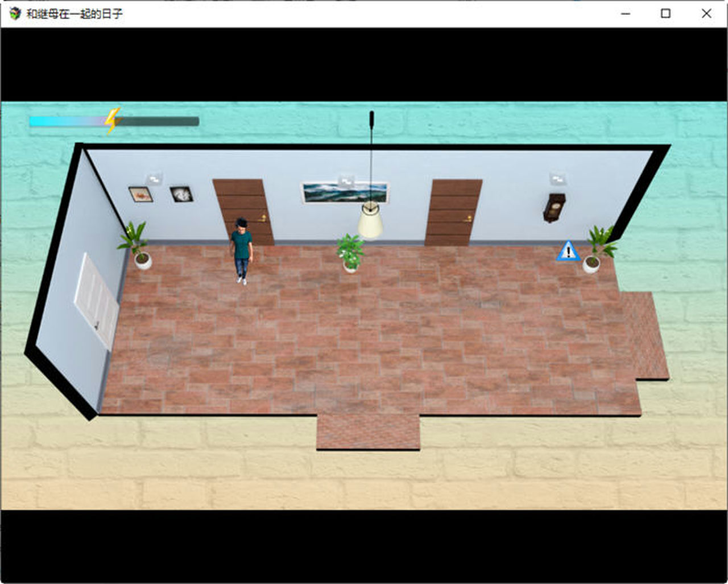Open the right brown wooden door
Image resolution: width=728 pixels, height=584 pixels.
coord(453,212)
